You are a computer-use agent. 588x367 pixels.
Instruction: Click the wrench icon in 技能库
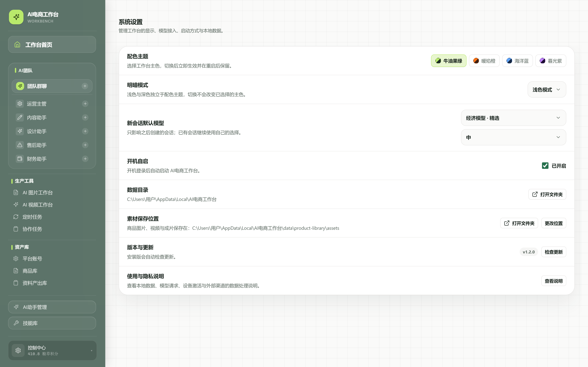(x=16, y=323)
